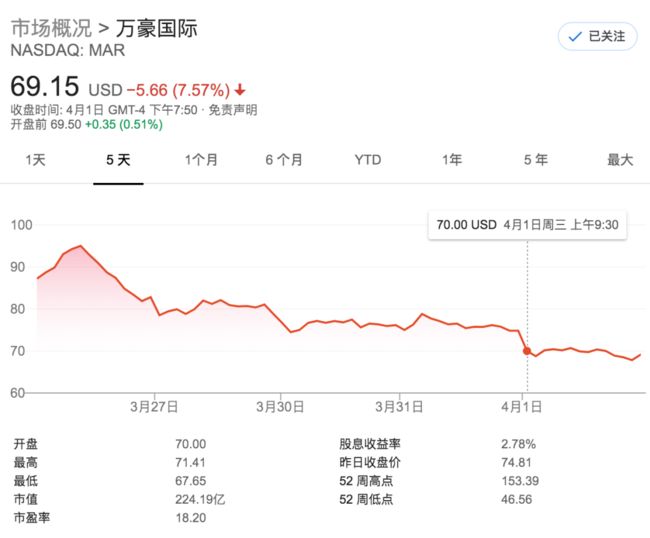Click the 3月27日 date axis label
The height and width of the screenshot is (538, 650).
click(x=154, y=407)
